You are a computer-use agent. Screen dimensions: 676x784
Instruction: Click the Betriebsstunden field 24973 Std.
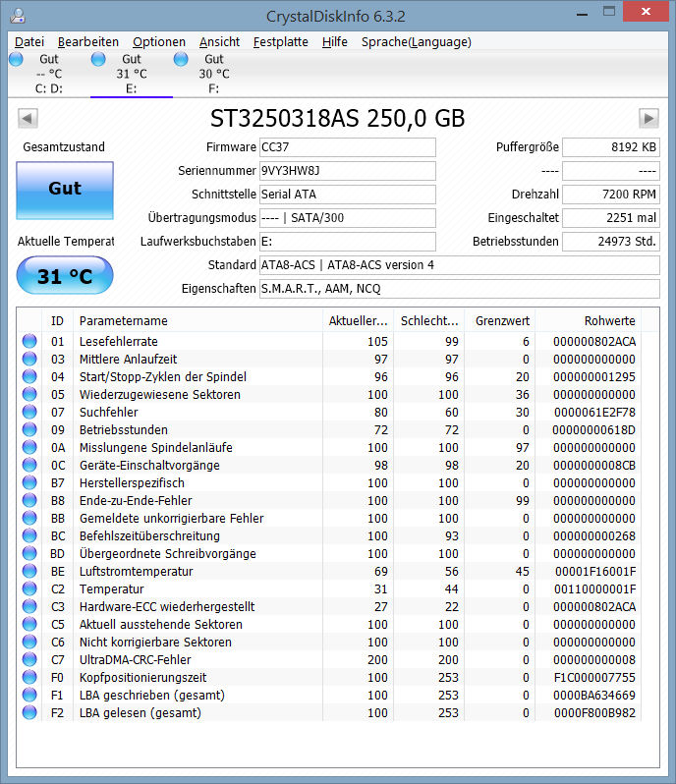(611, 241)
